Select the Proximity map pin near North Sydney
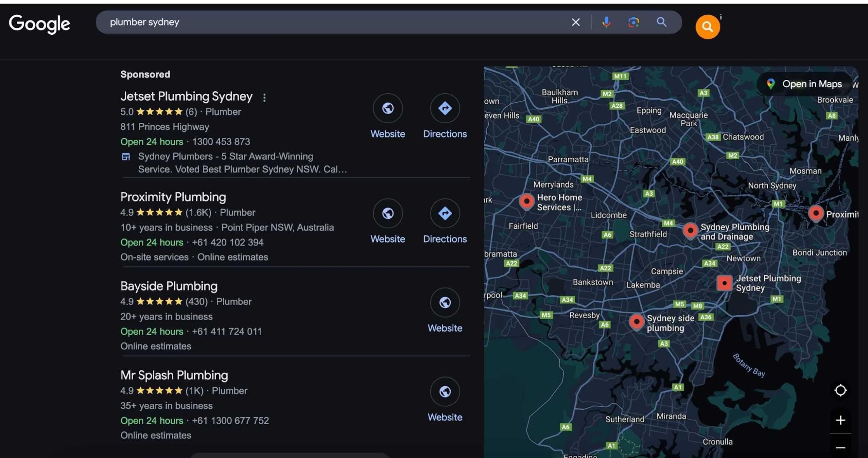 click(x=816, y=214)
